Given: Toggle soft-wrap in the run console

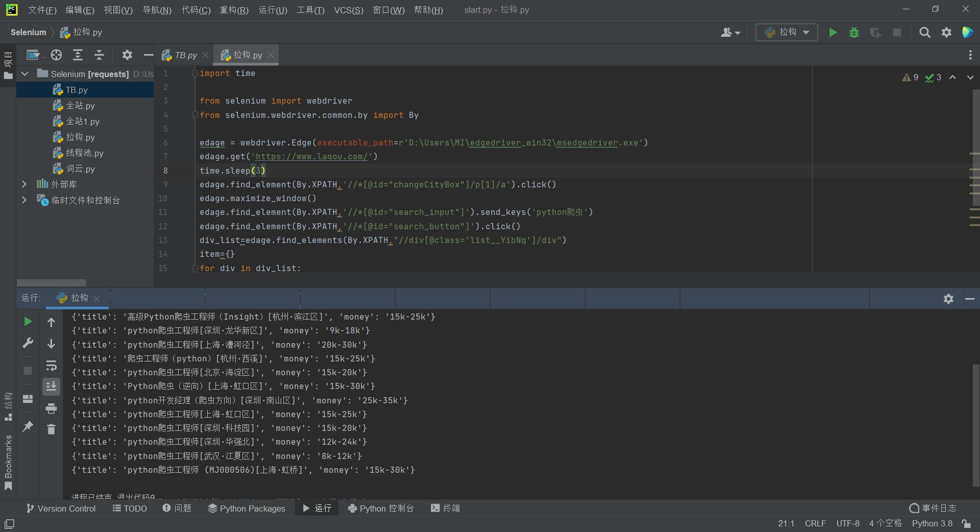Looking at the screenshot, I should (x=51, y=366).
